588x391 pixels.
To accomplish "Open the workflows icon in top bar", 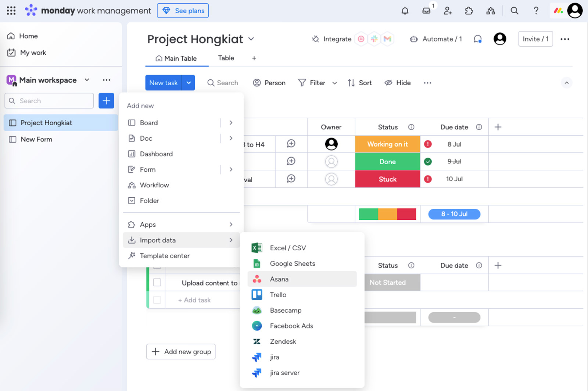I will pyautogui.click(x=491, y=11).
